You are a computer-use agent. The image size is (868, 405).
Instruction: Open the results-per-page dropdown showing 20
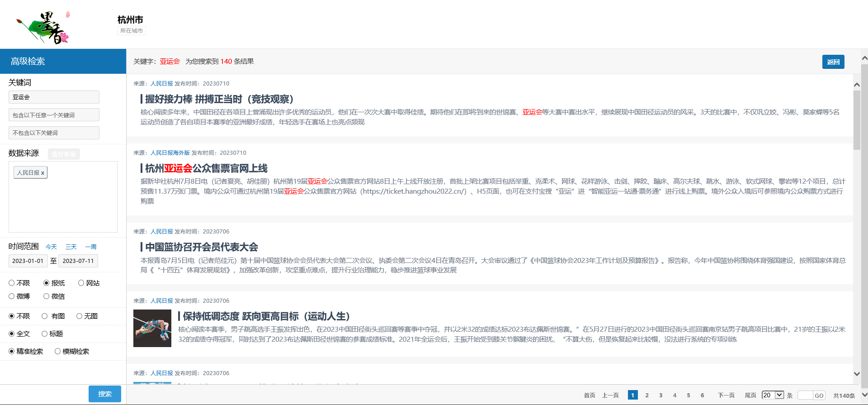click(773, 395)
